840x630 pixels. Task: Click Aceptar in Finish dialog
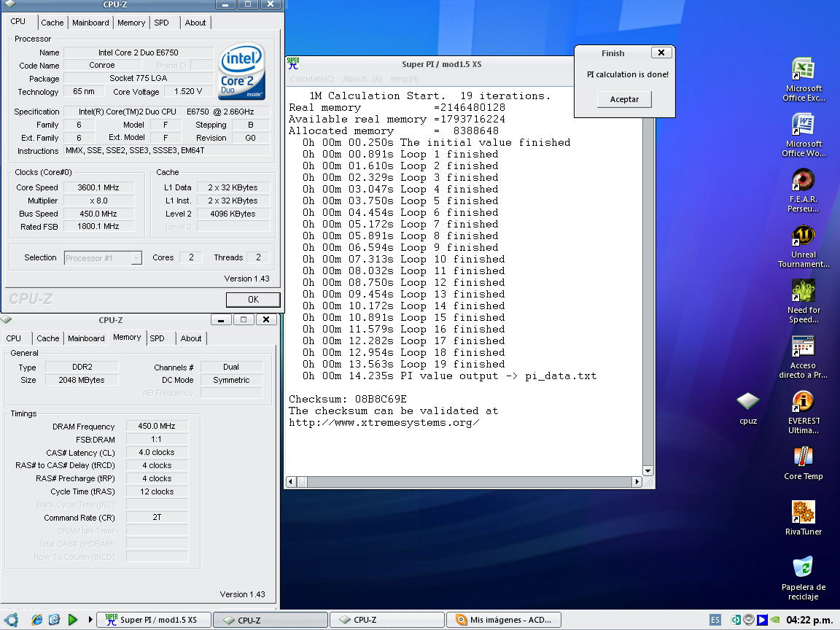(624, 99)
